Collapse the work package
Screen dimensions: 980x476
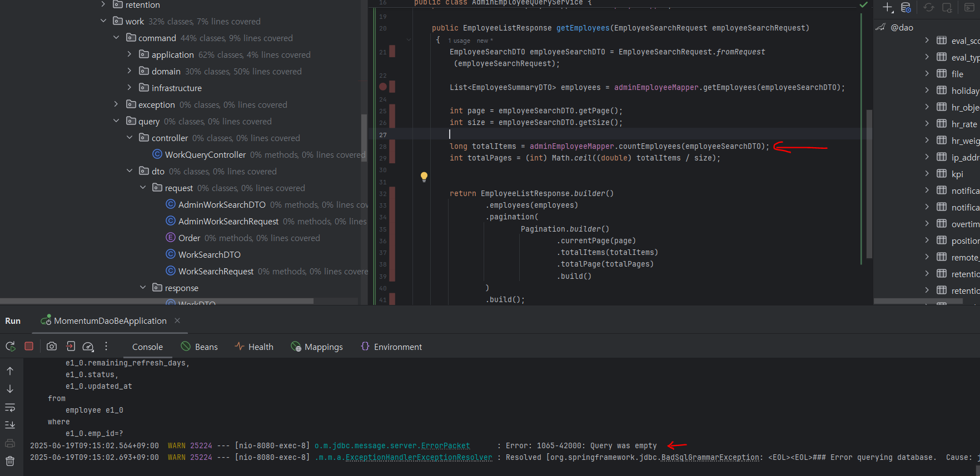pos(103,21)
